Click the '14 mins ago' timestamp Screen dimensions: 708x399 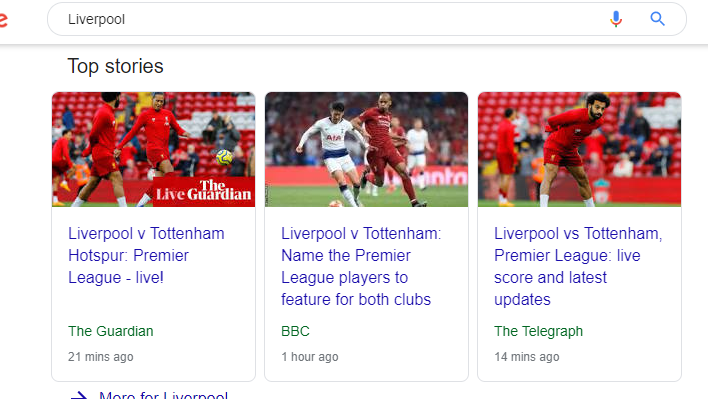coord(526,357)
